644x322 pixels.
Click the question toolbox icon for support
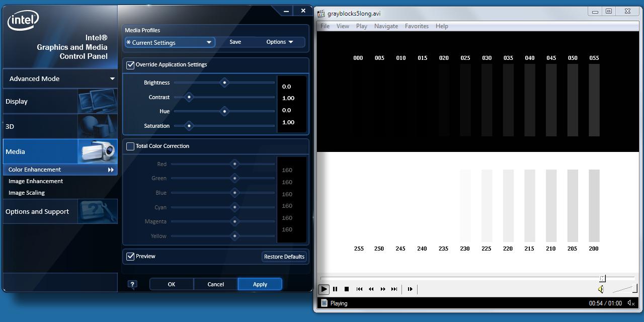click(98, 211)
